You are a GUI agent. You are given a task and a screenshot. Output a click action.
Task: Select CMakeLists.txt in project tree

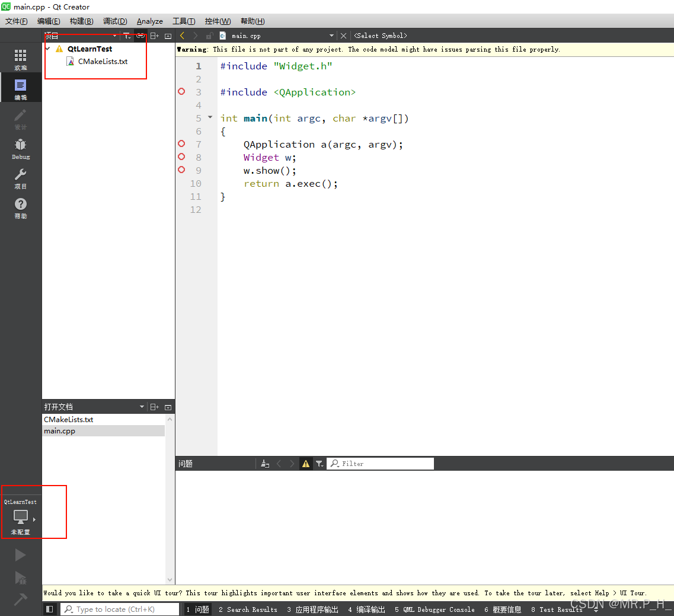pyautogui.click(x=103, y=62)
